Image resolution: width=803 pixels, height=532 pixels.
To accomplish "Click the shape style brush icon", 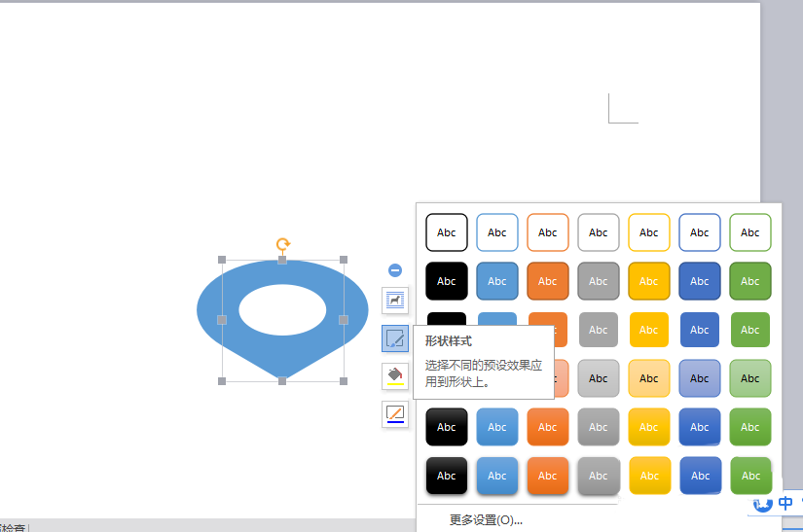I will [x=394, y=338].
